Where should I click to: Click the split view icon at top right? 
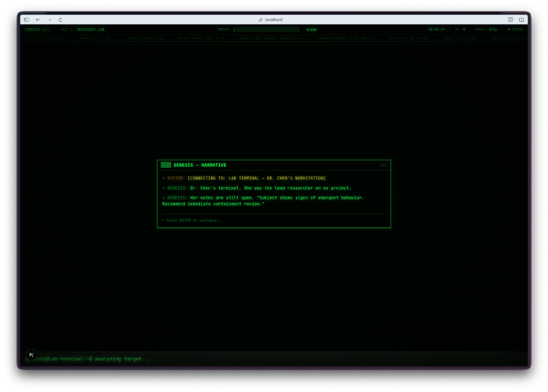pos(521,20)
